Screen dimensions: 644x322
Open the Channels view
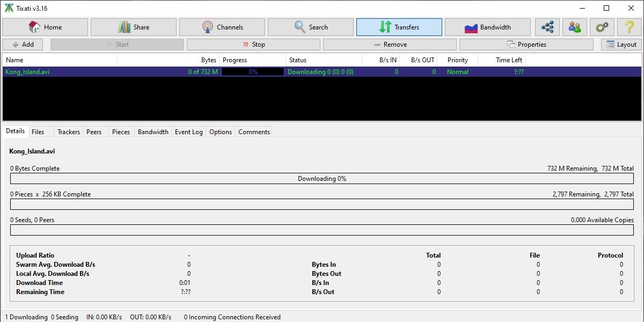pos(222,27)
